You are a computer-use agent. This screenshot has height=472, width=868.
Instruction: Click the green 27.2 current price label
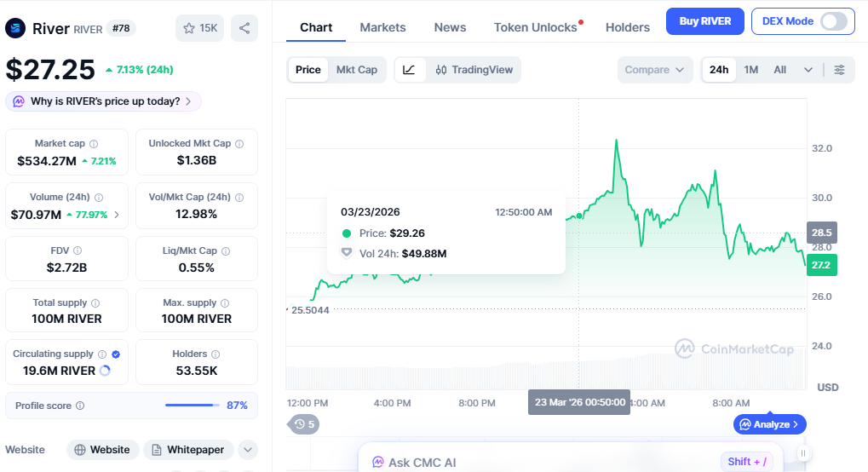click(821, 265)
